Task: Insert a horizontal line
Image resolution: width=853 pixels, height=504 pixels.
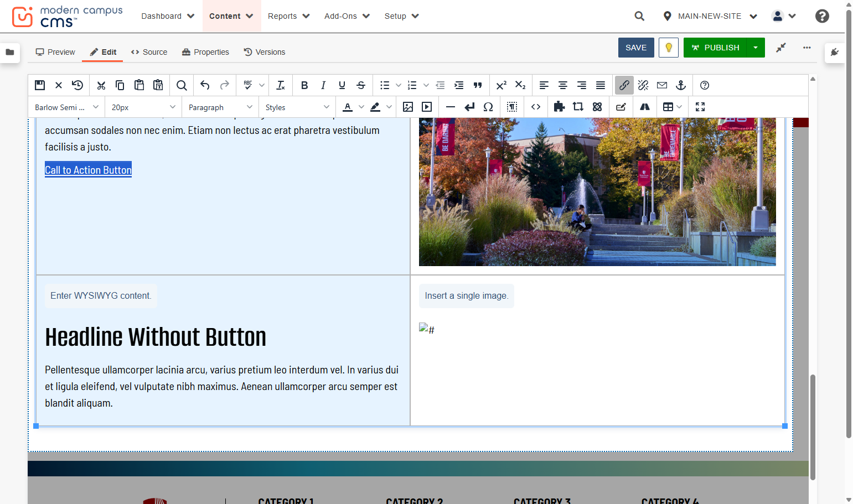Action: click(451, 107)
